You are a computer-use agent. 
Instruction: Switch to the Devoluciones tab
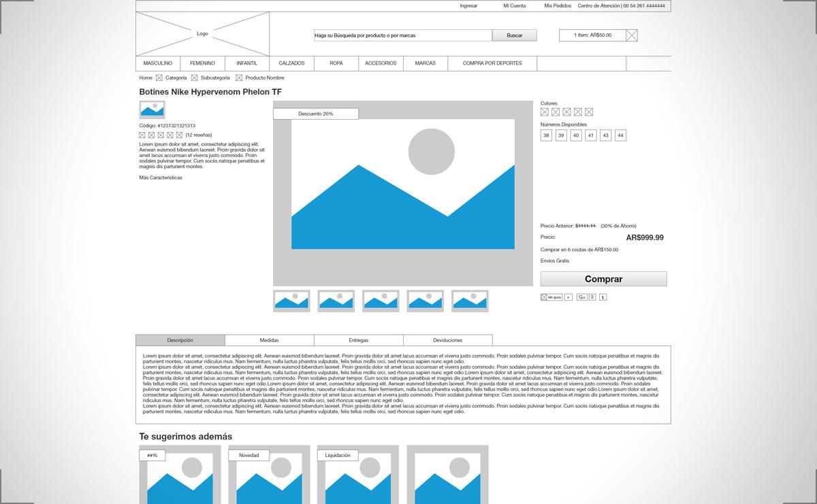(x=448, y=340)
